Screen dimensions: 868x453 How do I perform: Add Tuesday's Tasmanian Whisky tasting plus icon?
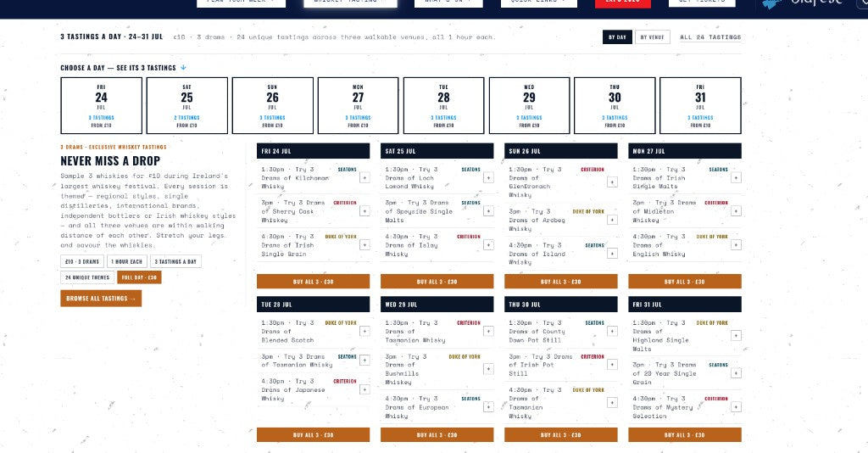[x=364, y=360]
